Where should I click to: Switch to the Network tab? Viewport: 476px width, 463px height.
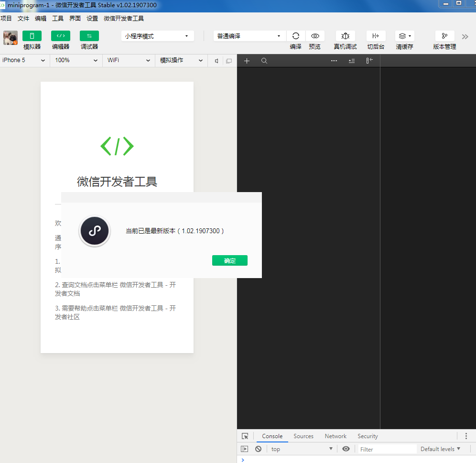click(335, 436)
